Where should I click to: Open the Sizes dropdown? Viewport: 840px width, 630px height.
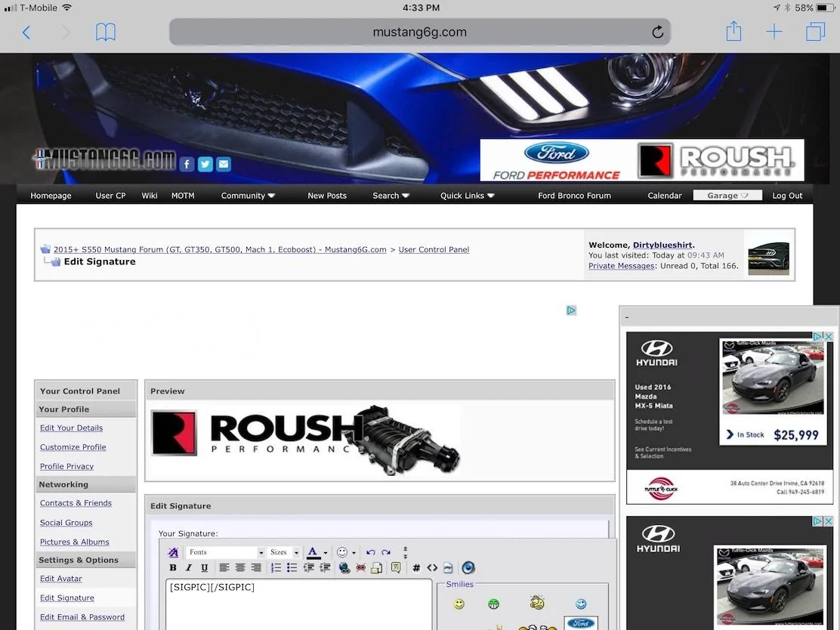(x=284, y=552)
